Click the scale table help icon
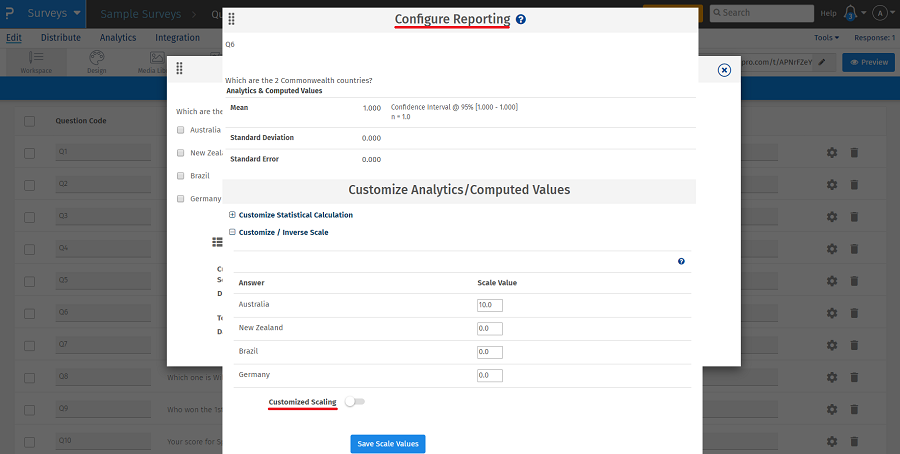Image resolution: width=900 pixels, height=454 pixels. [681, 261]
